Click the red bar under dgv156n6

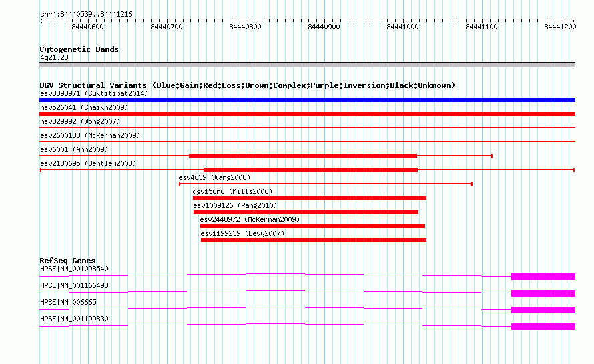point(310,198)
